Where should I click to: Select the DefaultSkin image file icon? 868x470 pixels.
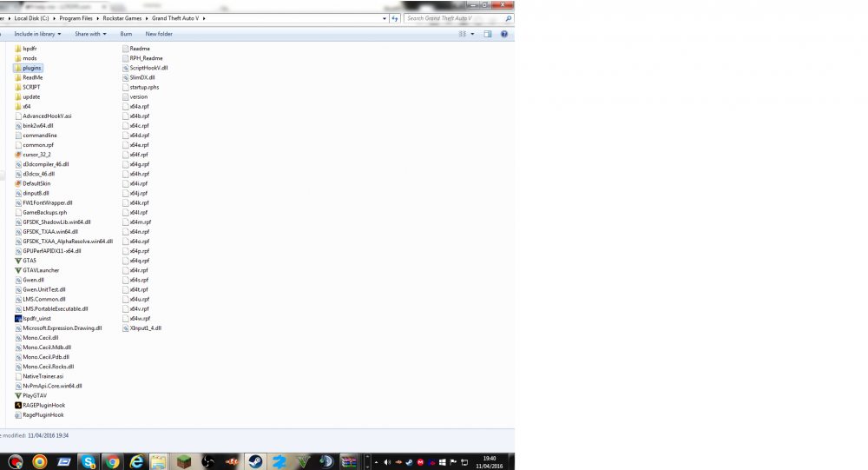coord(17,183)
